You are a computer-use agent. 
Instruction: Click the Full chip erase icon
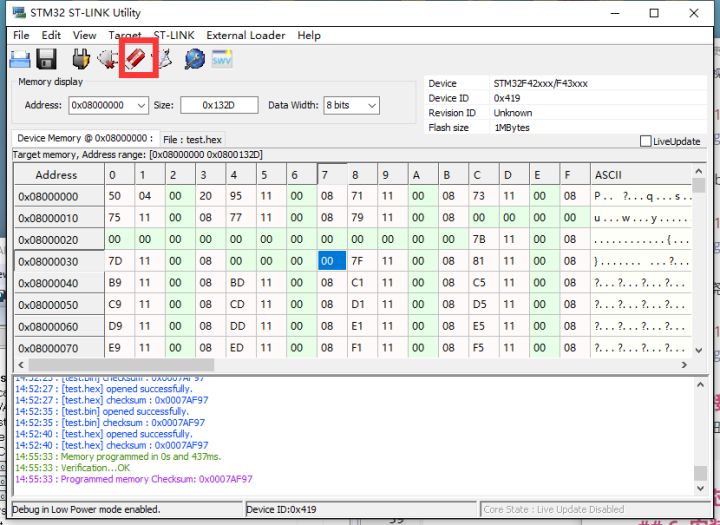pyautogui.click(x=136, y=58)
